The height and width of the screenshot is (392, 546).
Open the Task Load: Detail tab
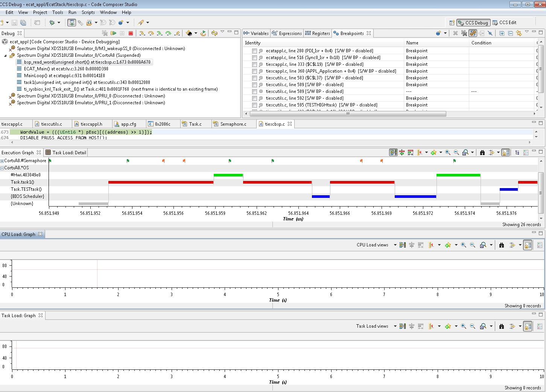66,153
